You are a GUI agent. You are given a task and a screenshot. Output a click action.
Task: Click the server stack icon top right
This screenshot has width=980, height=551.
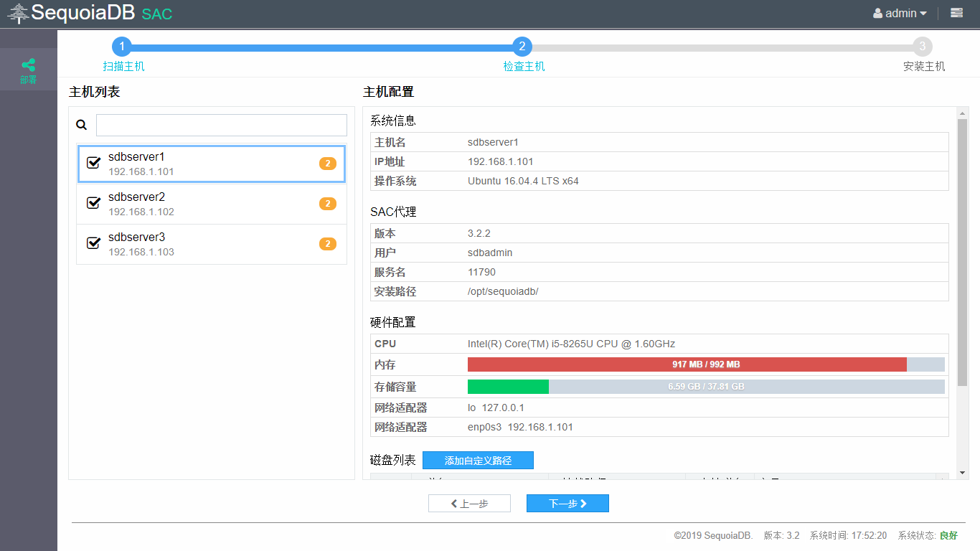pyautogui.click(x=956, y=13)
